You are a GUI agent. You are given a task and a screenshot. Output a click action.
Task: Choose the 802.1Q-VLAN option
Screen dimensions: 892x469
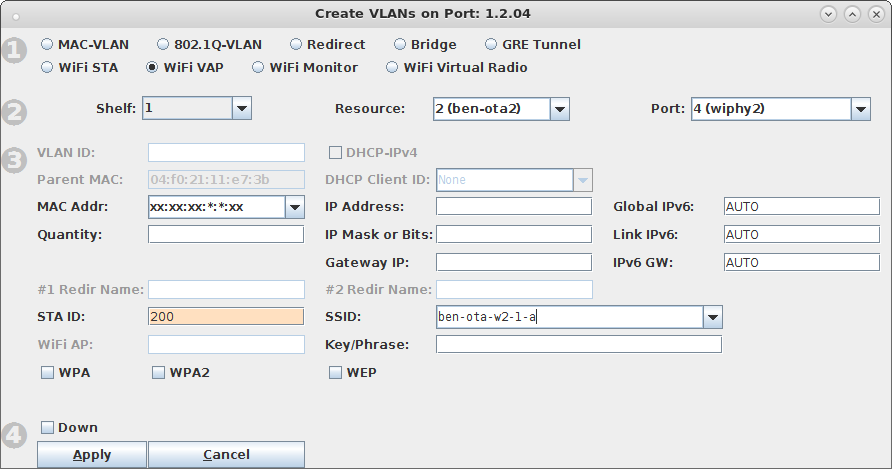pos(164,45)
